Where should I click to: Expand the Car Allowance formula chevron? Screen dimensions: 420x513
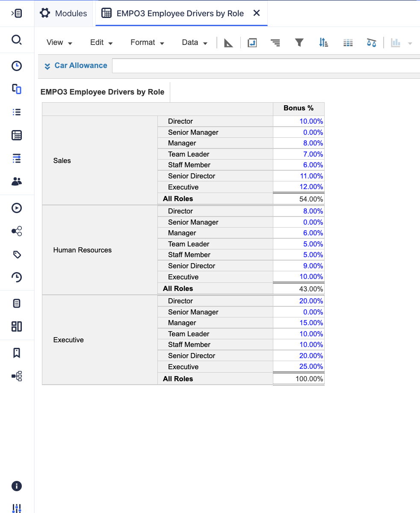(47, 66)
